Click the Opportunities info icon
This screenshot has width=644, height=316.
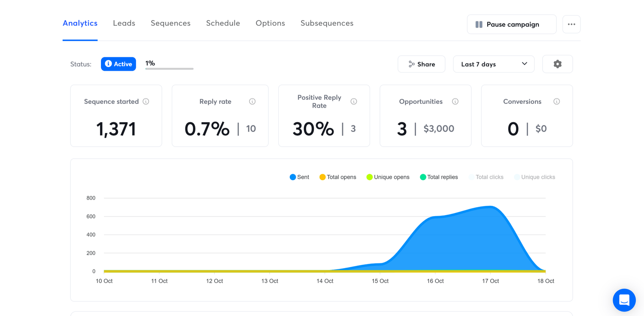[455, 102]
